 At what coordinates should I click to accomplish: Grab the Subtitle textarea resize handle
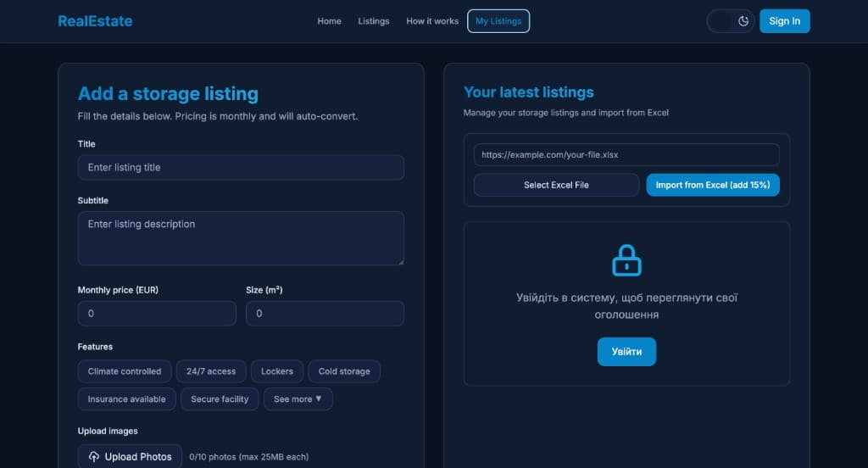pyautogui.click(x=401, y=261)
